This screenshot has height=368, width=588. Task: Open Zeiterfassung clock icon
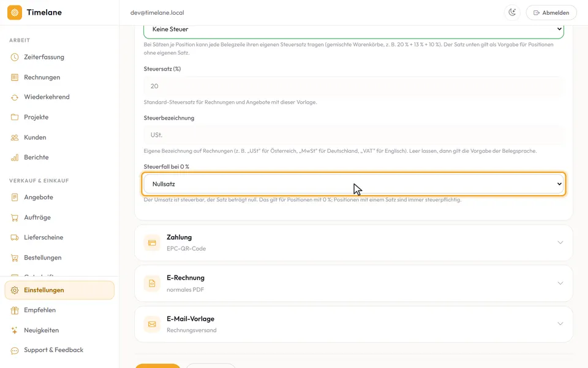[x=15, y=57]
